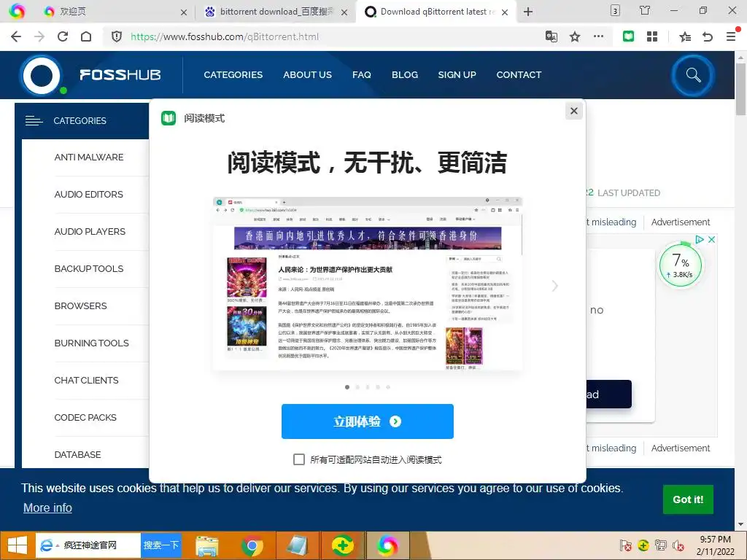The image size is (747, 560).
Task: Open BURNING TOOLS category
Action: point(91,343)
